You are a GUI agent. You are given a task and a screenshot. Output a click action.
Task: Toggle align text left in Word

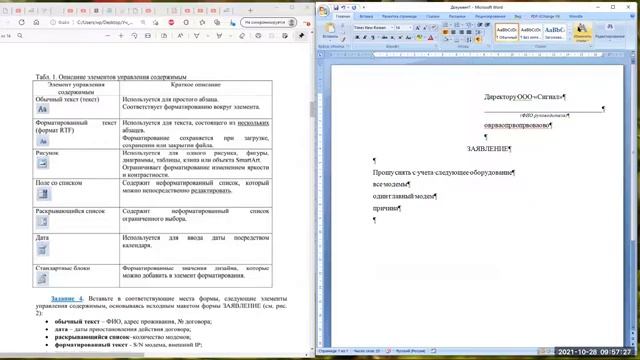tap(446, 32)
